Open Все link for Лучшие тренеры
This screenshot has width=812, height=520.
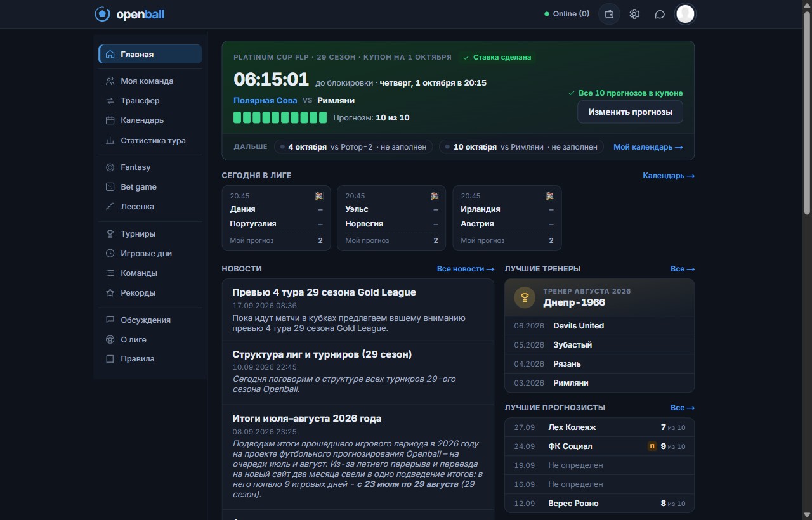tap(683, 269)
